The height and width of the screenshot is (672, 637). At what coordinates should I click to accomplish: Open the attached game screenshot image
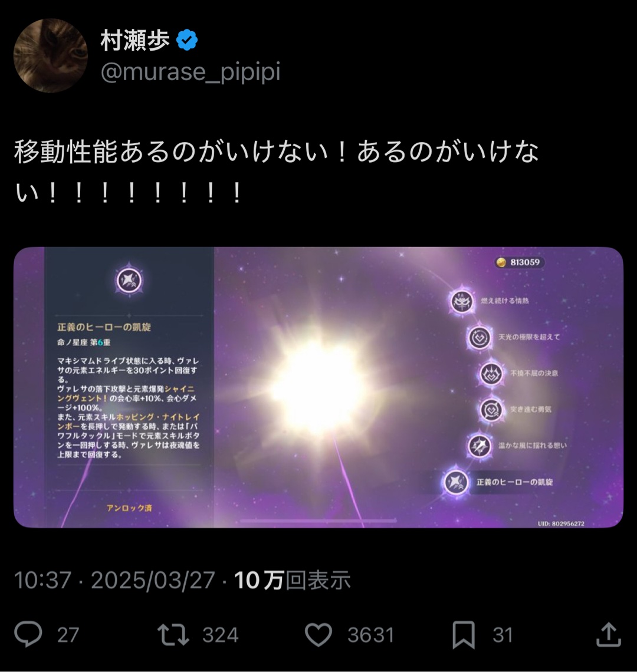point(318,387)
